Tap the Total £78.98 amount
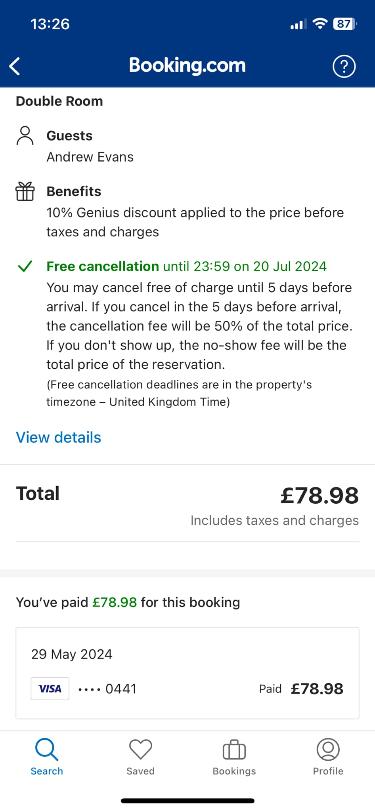The image size is (375, 811). [319, 495]
